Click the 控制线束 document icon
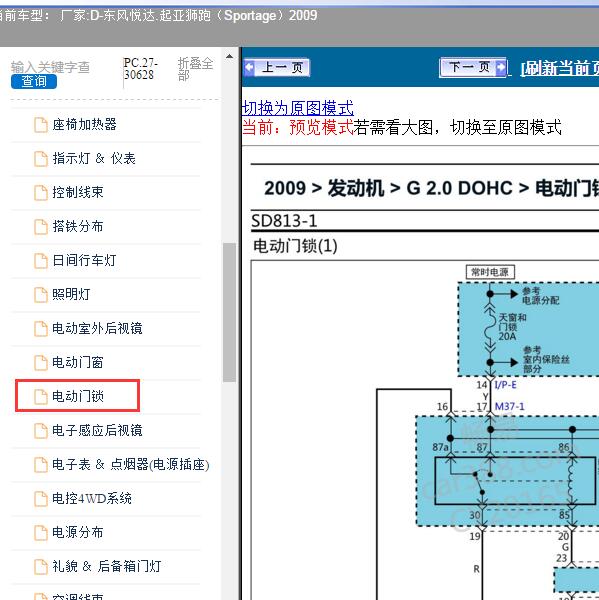The image size is (599, 600). (x=41, y=192)
